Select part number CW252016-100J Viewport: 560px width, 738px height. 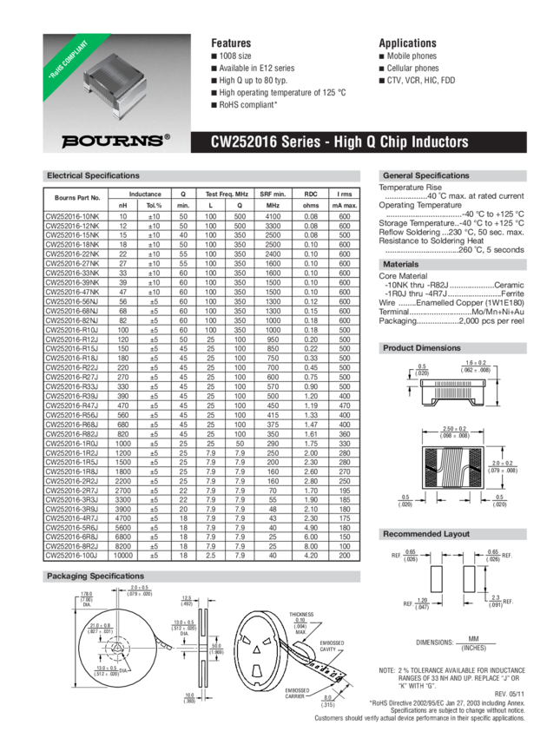pos(71,556)
